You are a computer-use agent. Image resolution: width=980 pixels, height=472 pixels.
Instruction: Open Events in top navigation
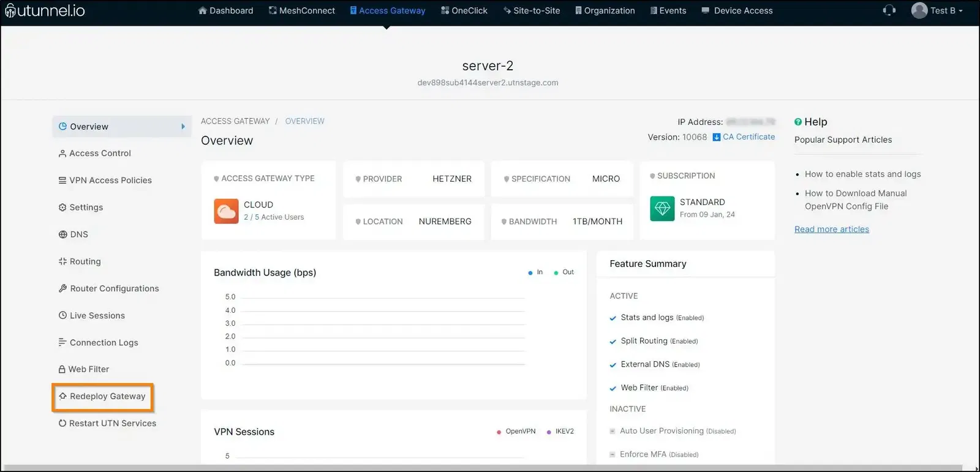click(668, 10)
